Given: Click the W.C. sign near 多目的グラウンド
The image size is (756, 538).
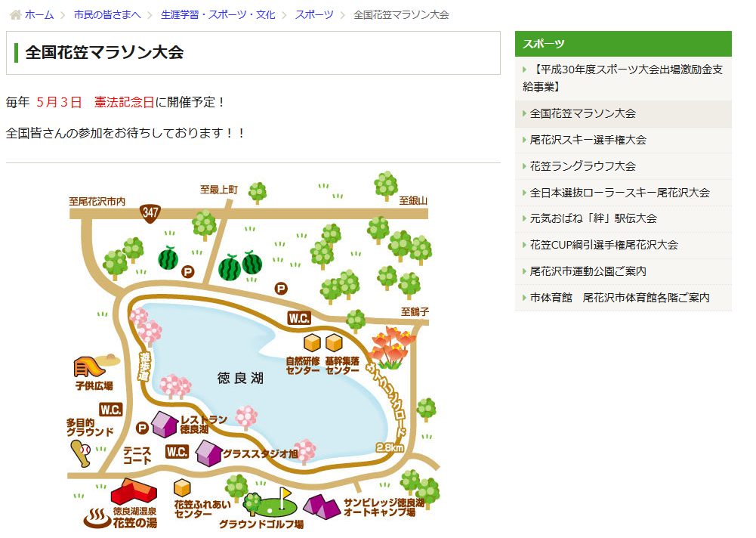Looking at the screenshot, I should [x=111, y=410].
